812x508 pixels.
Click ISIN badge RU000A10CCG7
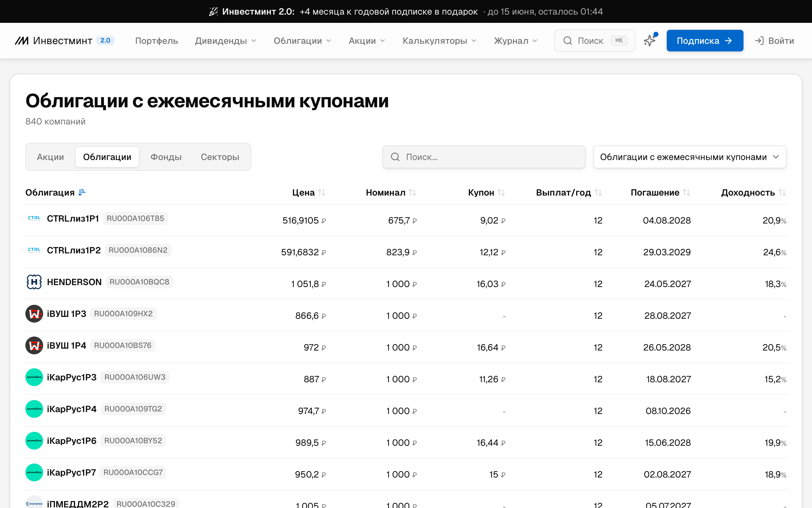click(133, 472)
